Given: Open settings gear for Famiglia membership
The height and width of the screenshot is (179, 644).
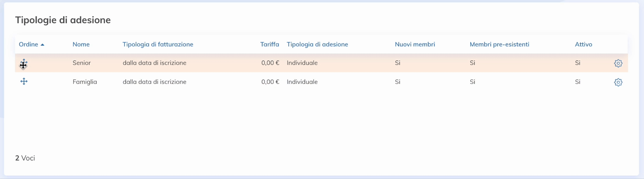Looking at the screenshot, I should tap(618, 82).
